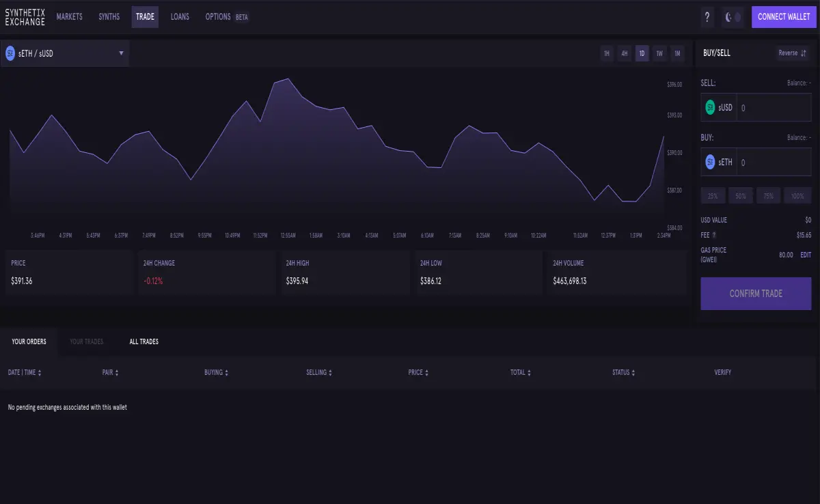Go to the Trade page
This screenshot has height=504, width=820.
click(145, 17)
